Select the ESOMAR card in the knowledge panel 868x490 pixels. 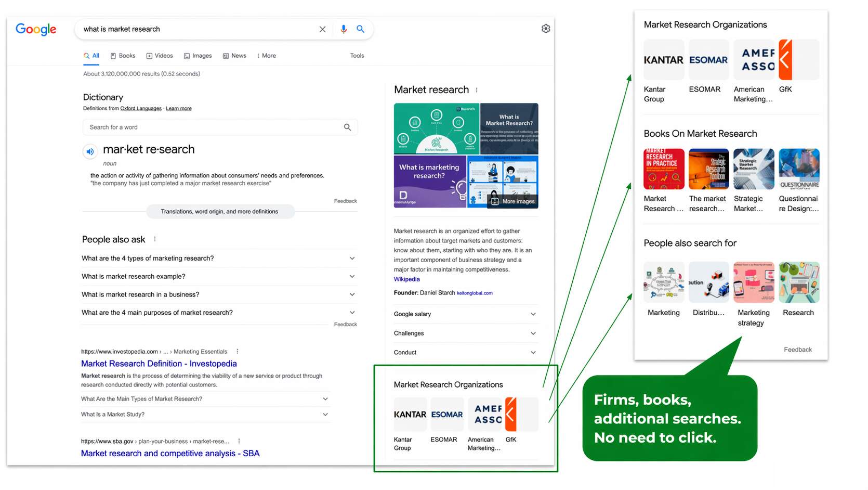pyautogui.click(x=447, y=420)
